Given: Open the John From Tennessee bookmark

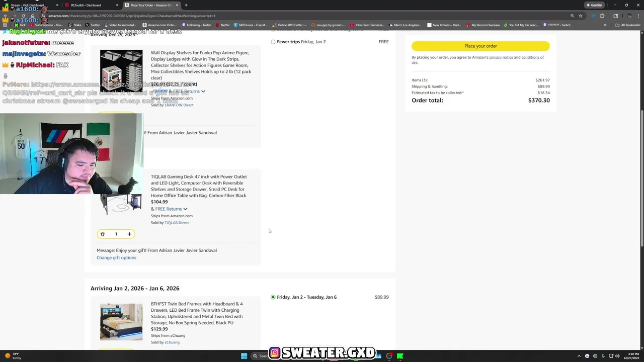Looking at the screenshot, I should 367,25.
